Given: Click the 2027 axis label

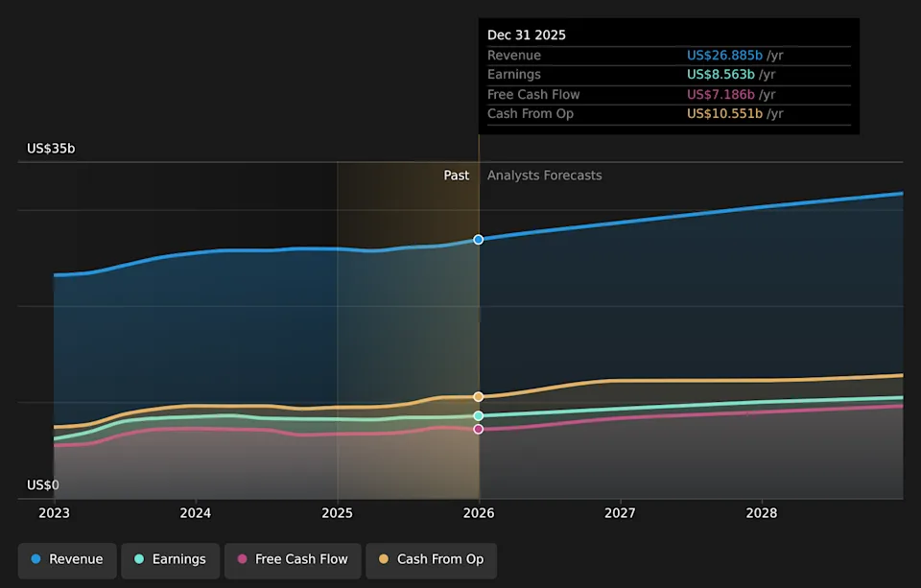Looking at the screenshot, I should [x=620, y=513].
